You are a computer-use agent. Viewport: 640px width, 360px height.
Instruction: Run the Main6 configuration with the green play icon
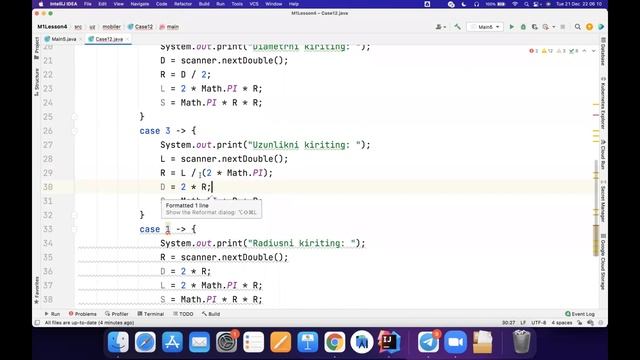(511, 27)
